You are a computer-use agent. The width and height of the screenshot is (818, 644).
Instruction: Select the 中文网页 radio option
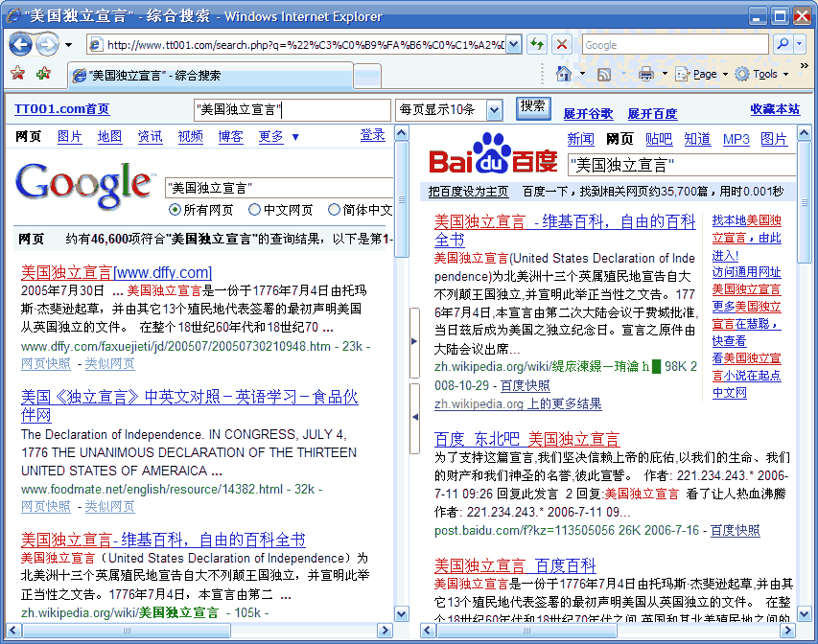254,210
